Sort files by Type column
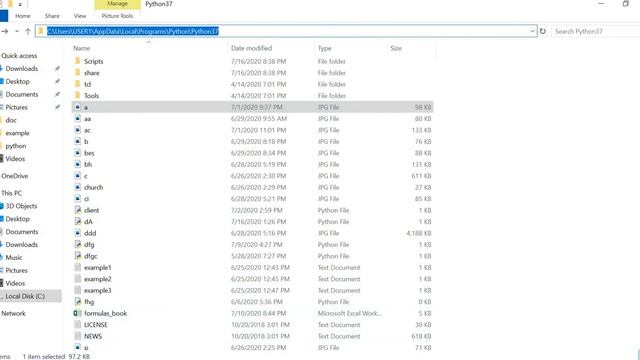The width and height of the screenshot is (640, 360). click(x=324, y=48)
